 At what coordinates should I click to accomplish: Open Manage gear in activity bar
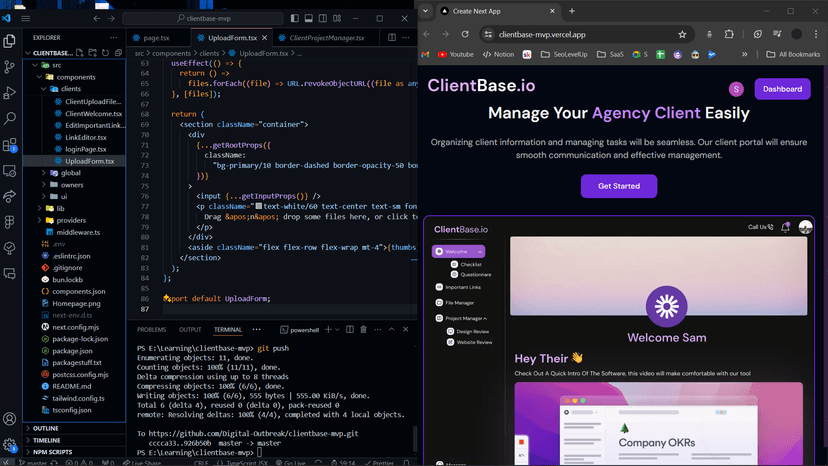(10, 445)
